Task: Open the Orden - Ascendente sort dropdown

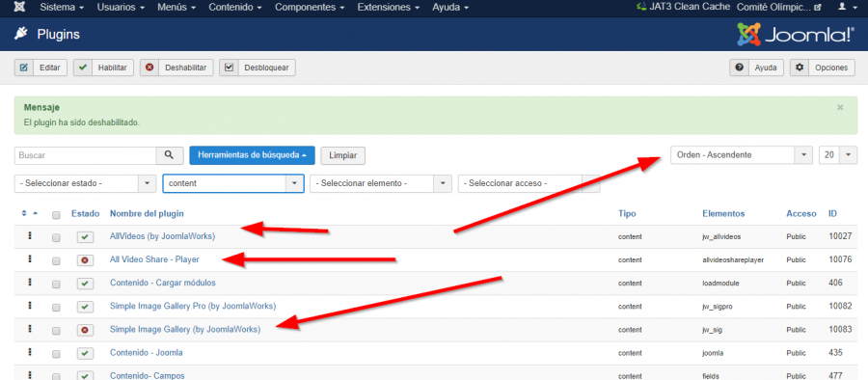Action: (x=742, y=155)
